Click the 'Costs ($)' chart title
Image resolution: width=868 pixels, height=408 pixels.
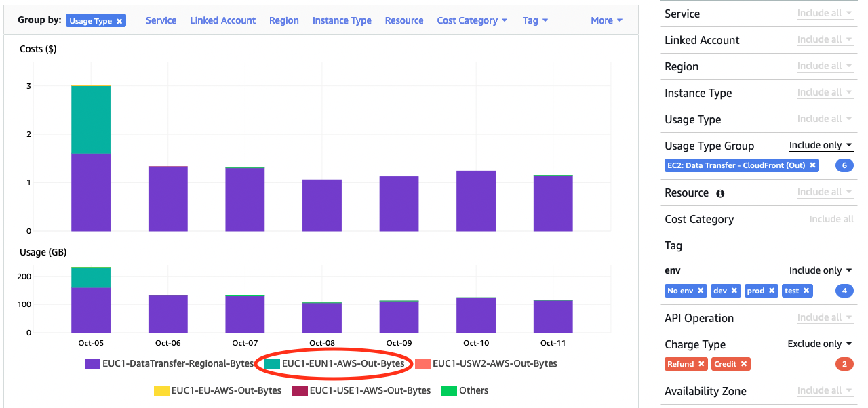point(38,49)
